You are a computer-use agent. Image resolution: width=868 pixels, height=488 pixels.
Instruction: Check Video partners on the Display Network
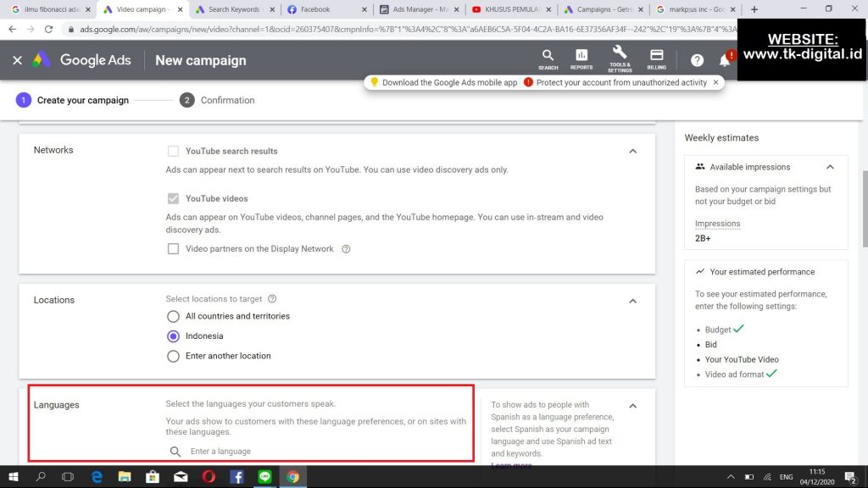coord(173,249)
